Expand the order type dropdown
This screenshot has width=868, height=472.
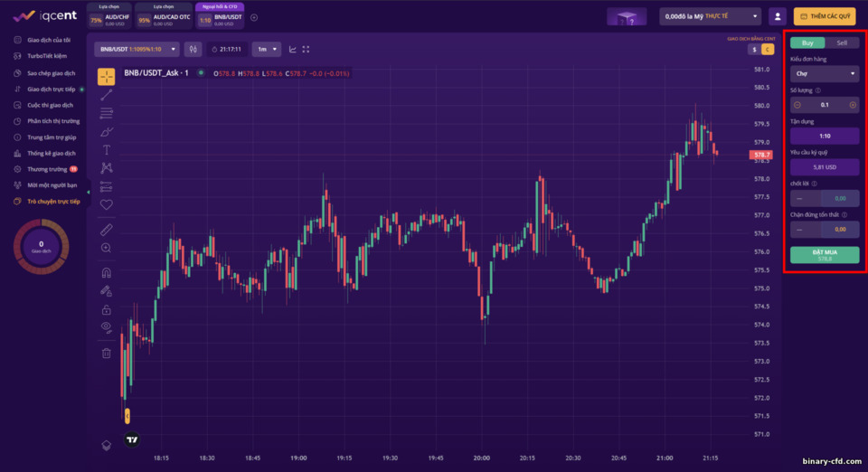pyautogui.click(x=825, y=73)
